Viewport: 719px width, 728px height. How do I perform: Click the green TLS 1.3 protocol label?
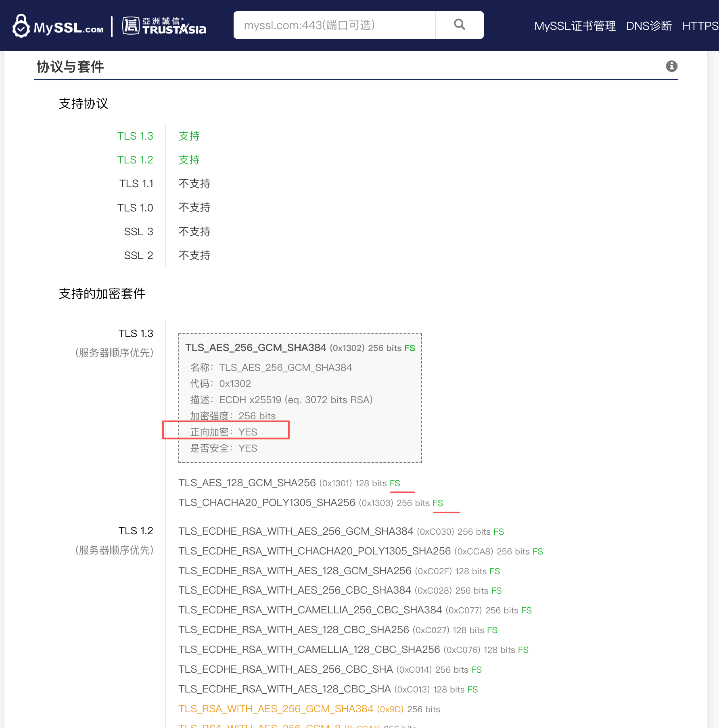[135, 136]
